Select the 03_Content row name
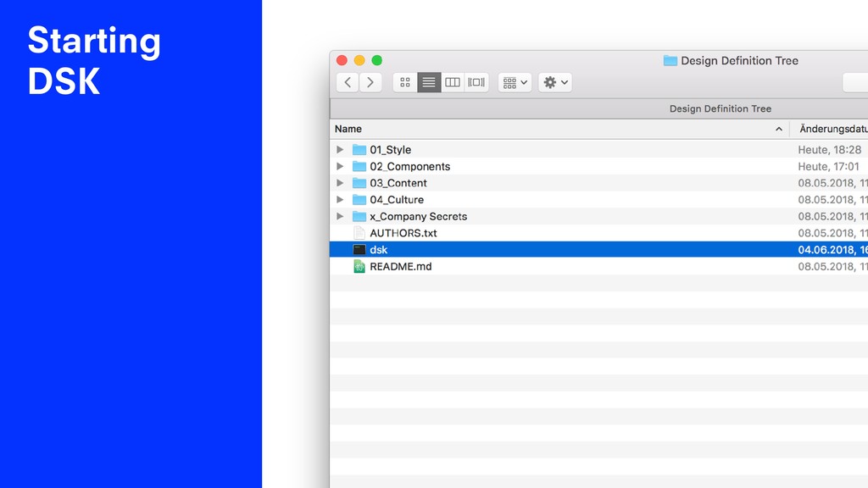 point(398,183)
